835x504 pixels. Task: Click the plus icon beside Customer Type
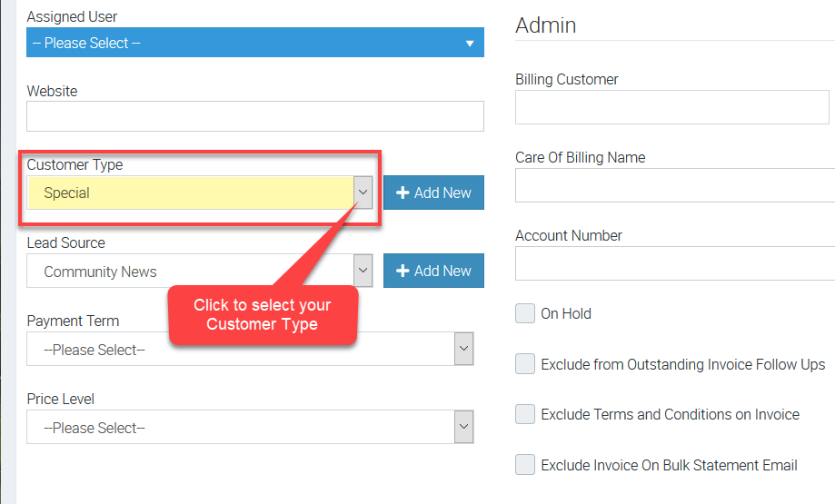[x=403, y=193]
